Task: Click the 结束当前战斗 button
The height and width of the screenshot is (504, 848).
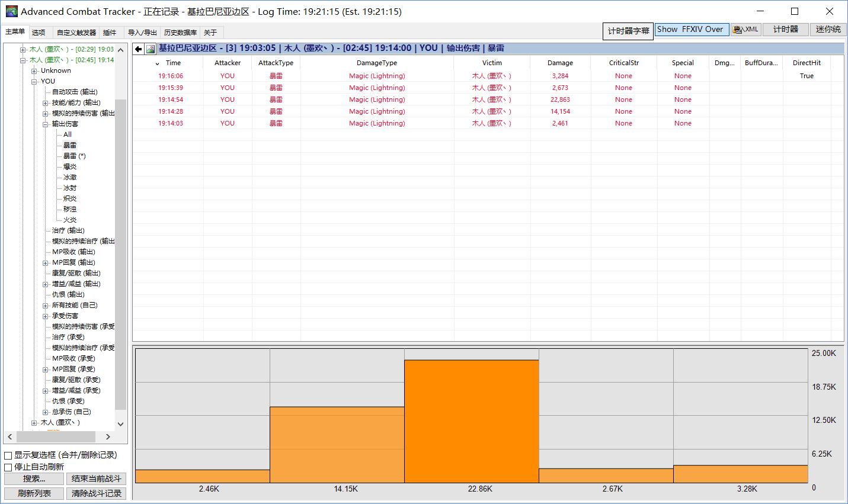Action: pos(96,479)
